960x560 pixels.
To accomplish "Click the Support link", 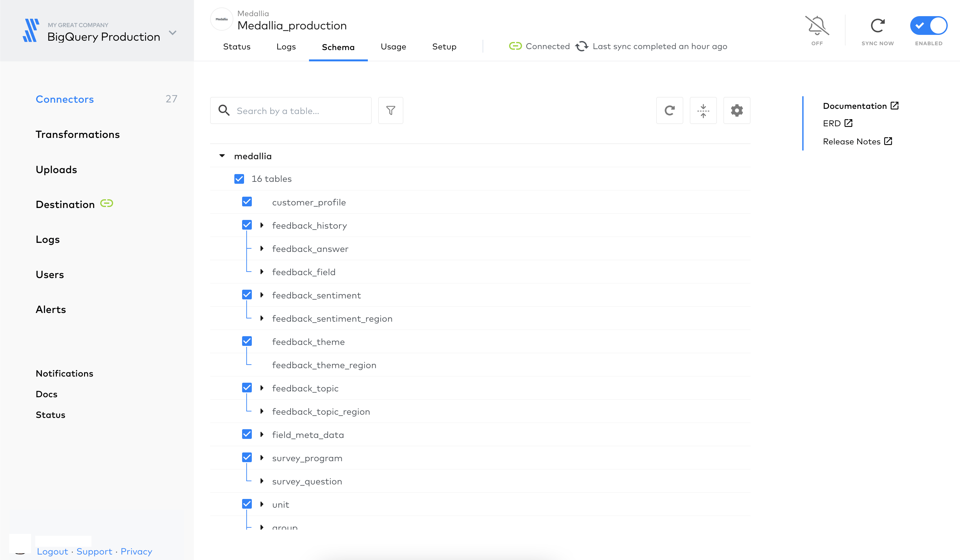I will [x=94, y=551].
